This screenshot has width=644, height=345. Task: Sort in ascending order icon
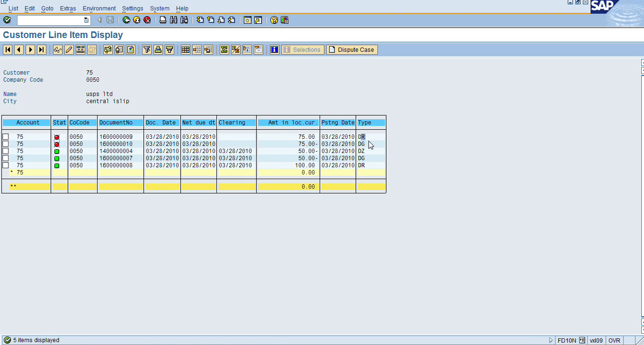tap(158, 49)
